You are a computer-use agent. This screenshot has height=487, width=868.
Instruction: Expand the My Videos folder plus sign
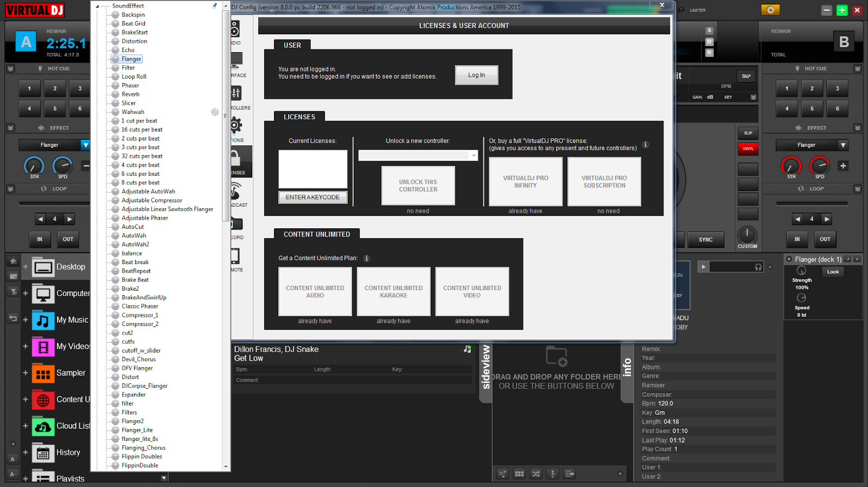(25, 347)
